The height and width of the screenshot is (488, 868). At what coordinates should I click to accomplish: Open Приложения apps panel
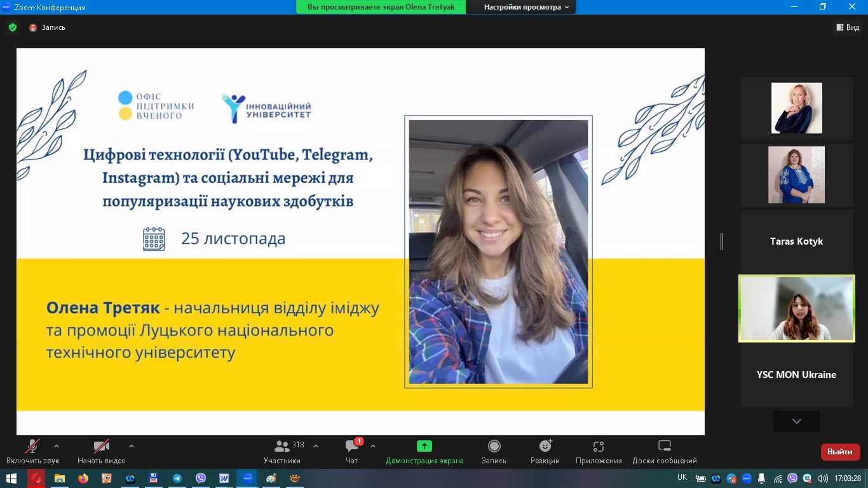click(x=599, y=451)
